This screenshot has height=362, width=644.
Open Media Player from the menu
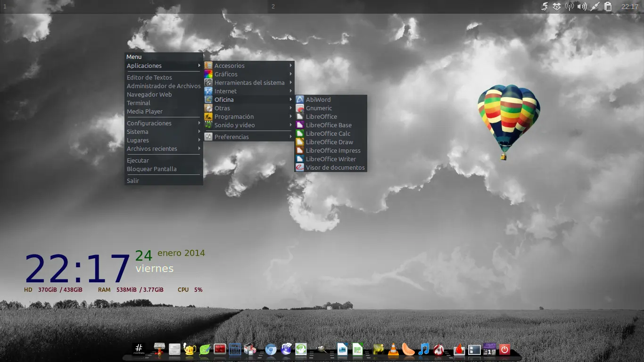pos(164,111)
